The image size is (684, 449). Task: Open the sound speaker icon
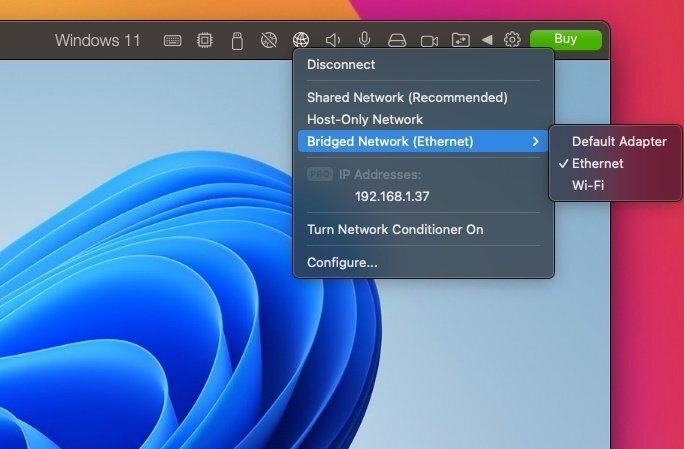click(x=333, y=40)
